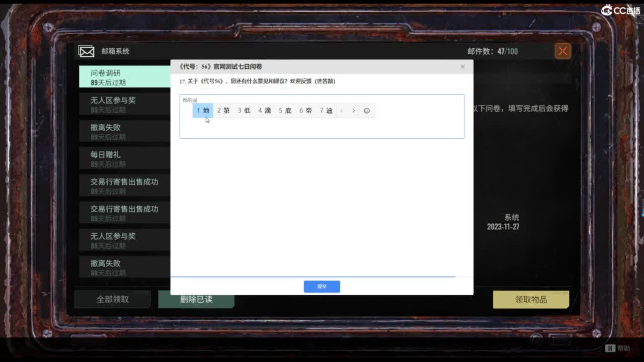644x362 pixels.
Task: Click the survey title 《代号：56》官网测试七日问卷
Action: point(220,66)
